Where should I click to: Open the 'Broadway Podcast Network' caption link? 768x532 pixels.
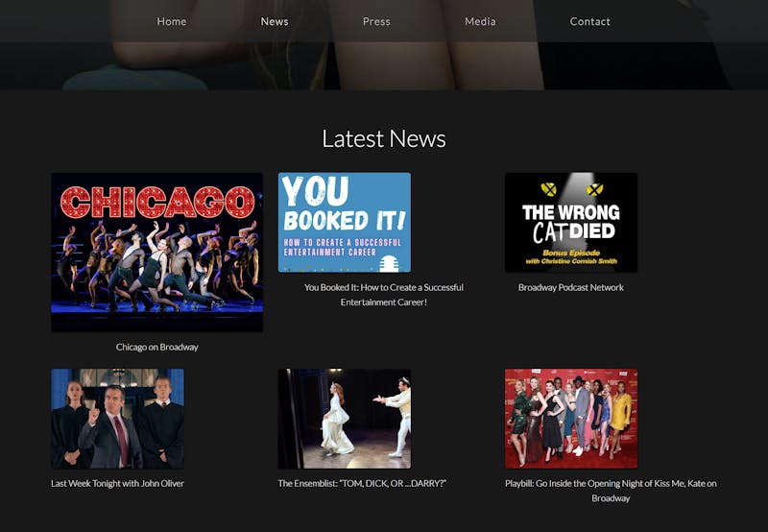click(571, 287)
